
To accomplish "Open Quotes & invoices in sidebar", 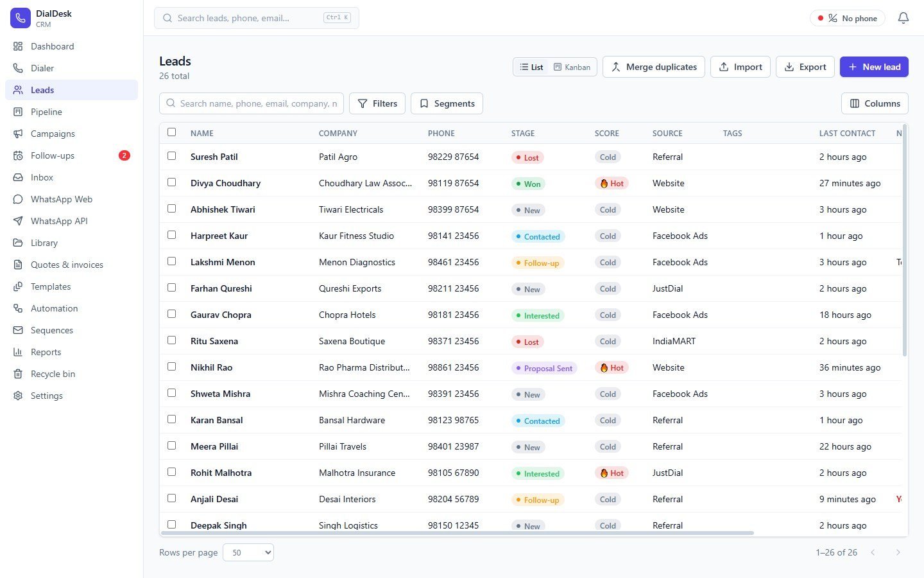I will pyautogui.click(x=71, y=265).
